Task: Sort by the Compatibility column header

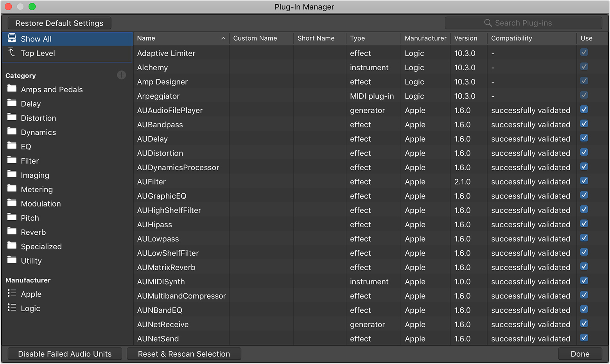Action: pos(531,38)
